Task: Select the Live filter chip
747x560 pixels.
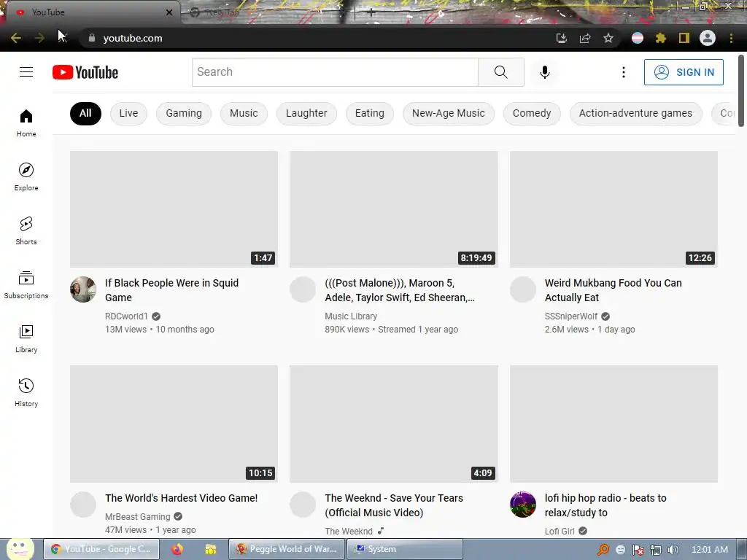Action: 128,113
